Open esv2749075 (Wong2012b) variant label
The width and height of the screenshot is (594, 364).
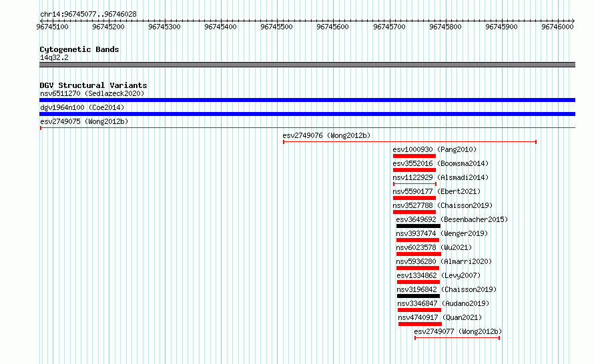[84, 121]
